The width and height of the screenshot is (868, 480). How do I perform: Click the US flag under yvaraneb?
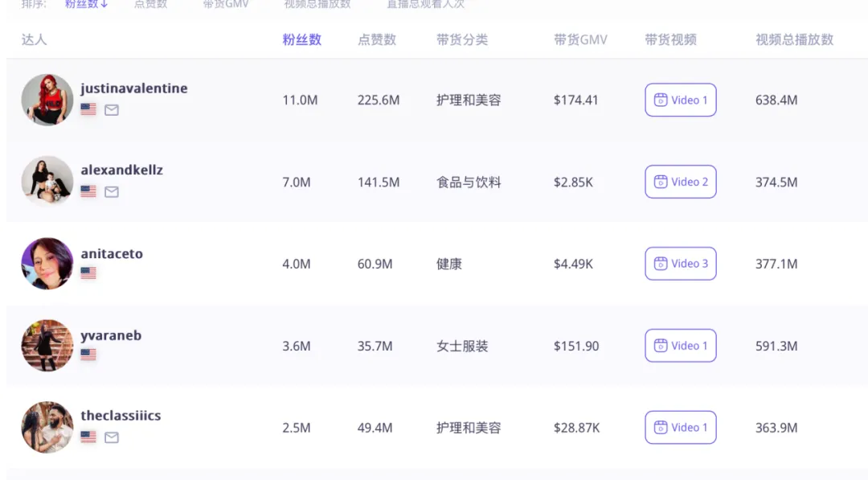[88, 355]
